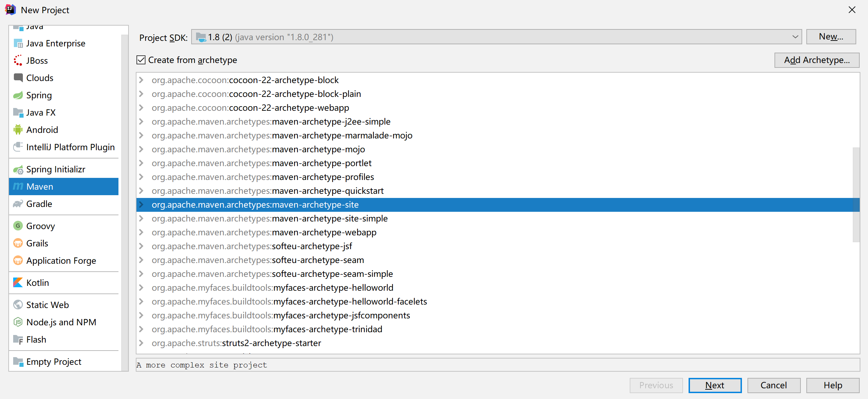
Task: Select maven-archetype-site-simple archetype row
Action: click(498, 218)
